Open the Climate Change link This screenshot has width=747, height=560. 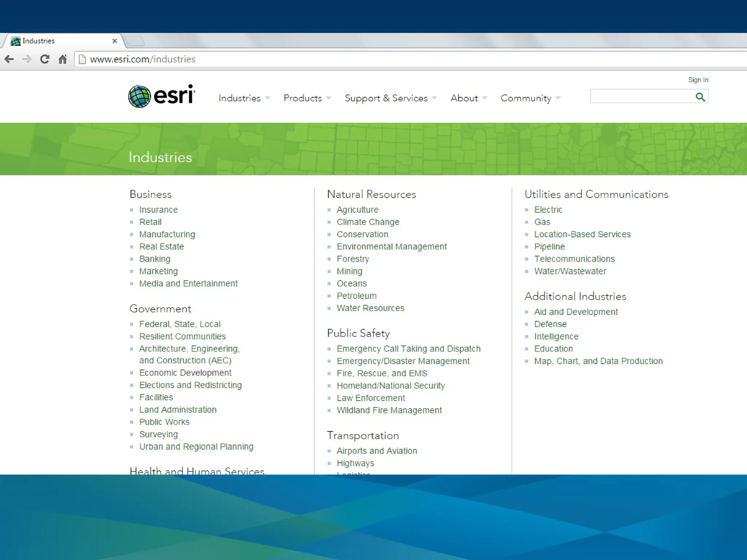point(368,222)
